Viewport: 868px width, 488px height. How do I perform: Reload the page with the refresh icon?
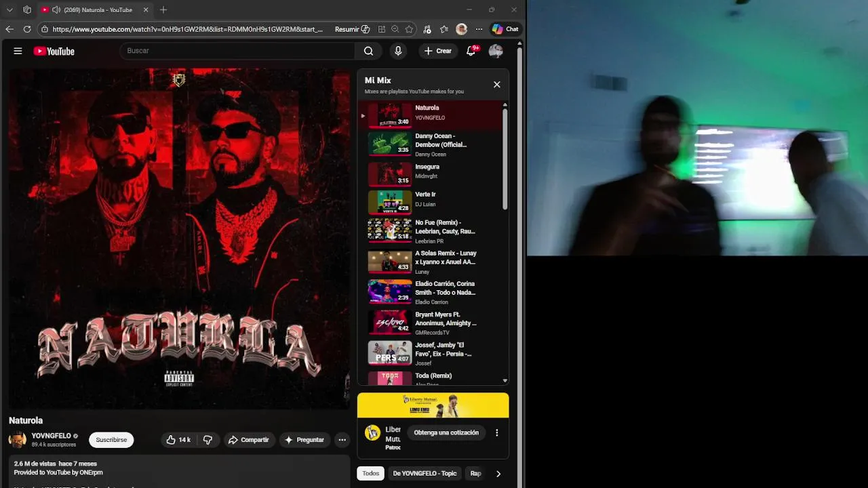tap(27, 29)
